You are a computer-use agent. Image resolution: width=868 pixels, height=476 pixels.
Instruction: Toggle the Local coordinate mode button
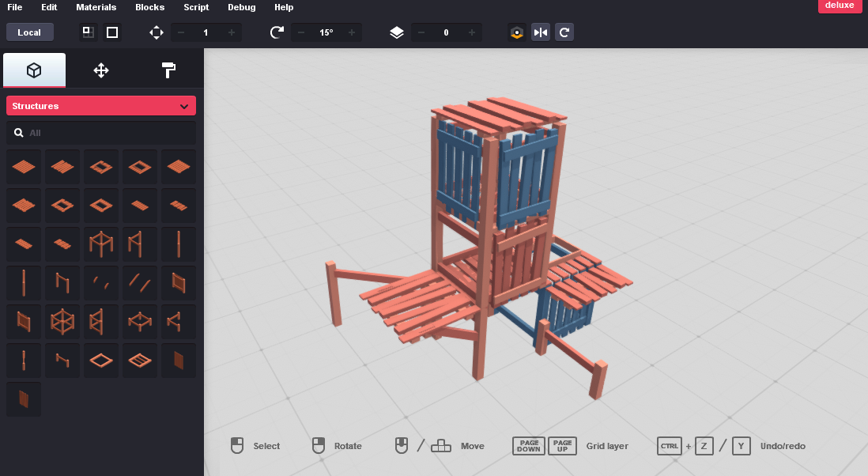[x=29, y=32]
